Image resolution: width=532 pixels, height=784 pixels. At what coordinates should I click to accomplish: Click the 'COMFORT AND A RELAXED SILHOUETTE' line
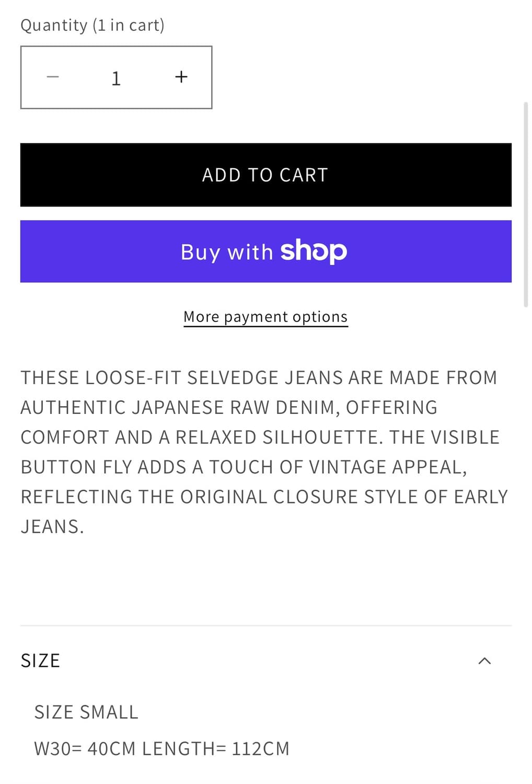click(260, 437)
